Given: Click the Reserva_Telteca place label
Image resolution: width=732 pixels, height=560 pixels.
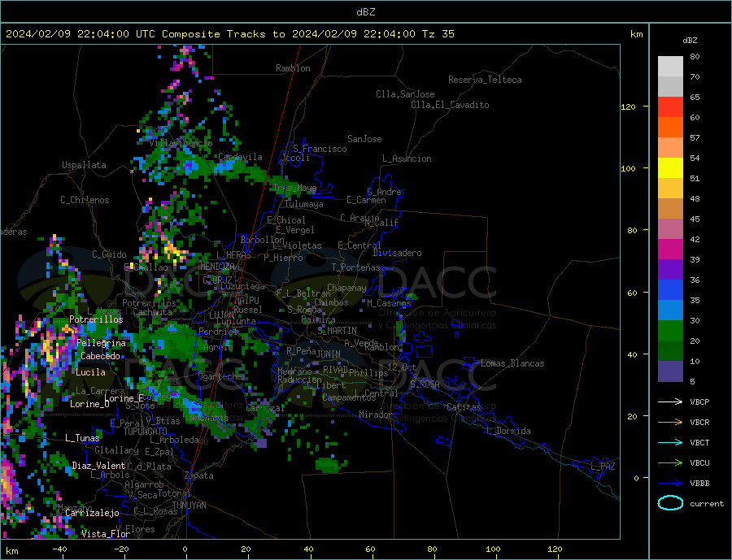Looking at the screenshot, I should click(485, 80).
